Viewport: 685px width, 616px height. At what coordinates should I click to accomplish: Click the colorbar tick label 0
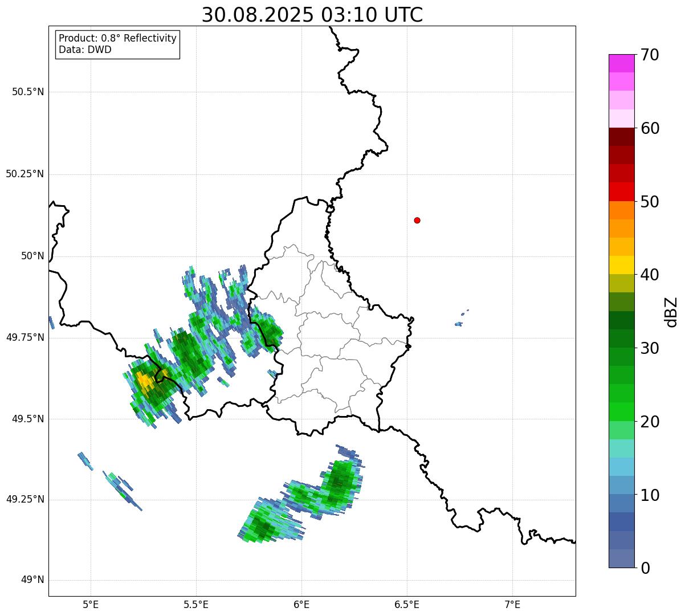(x=645, y=568)
